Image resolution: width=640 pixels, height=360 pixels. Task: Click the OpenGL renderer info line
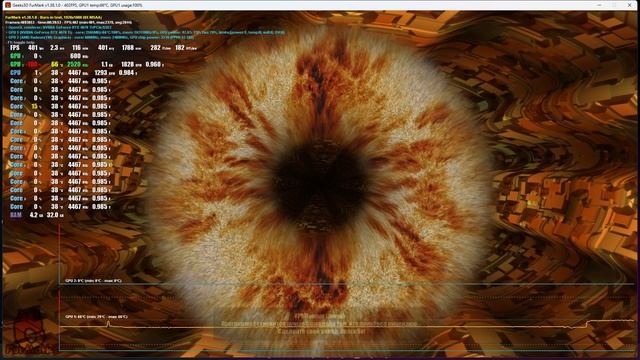[x=59, y=27]
